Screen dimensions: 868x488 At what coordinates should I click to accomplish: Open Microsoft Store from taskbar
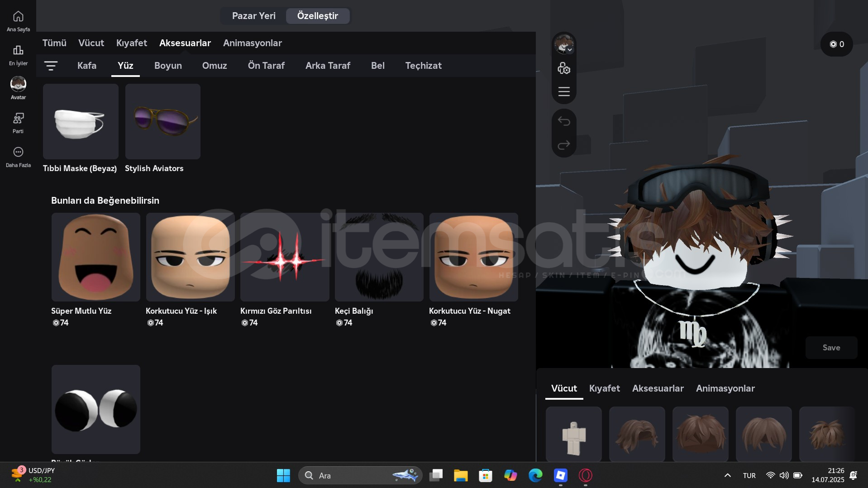point(486,475)
